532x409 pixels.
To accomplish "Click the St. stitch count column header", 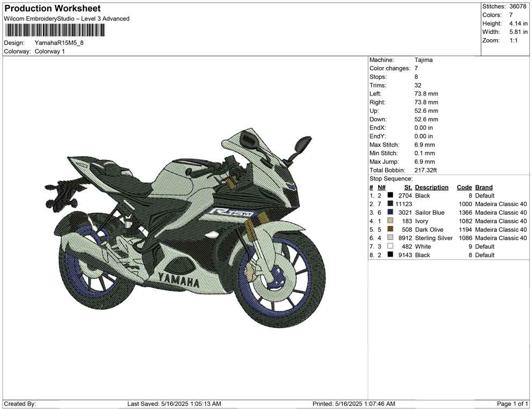I will coord(408,187).
